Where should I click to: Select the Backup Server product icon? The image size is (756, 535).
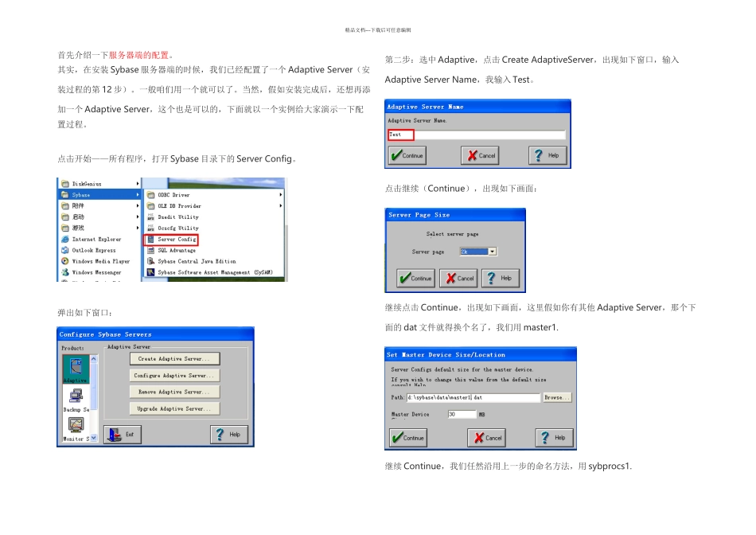click(x=76, y=400)
